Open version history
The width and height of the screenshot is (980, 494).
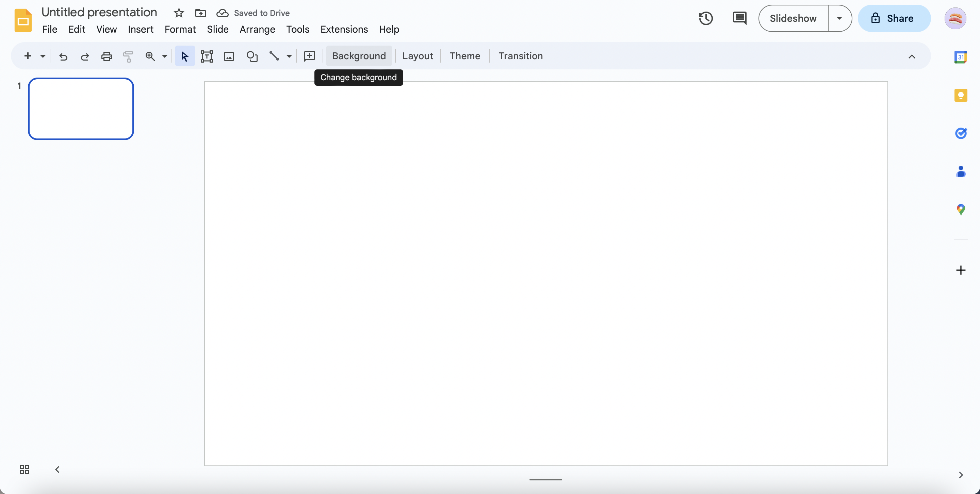pos(706,18)
